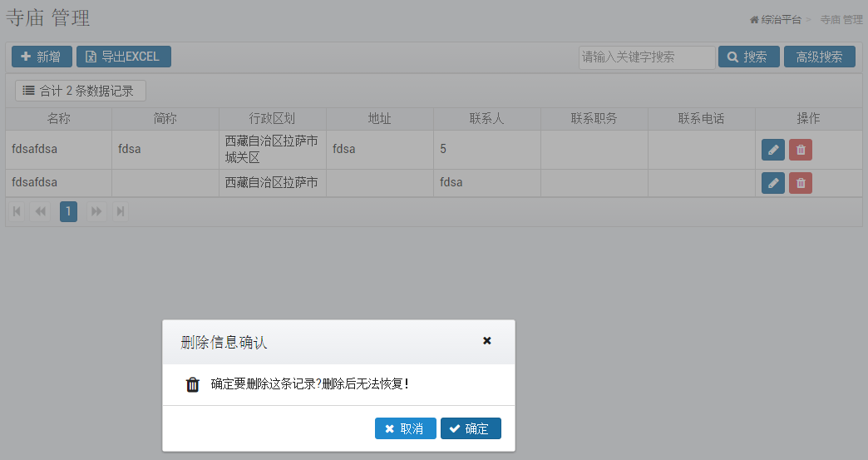Click the 合计 2 条数据记录 summary button
Viewport: 868px width, 460px height.
coord(81,91)
